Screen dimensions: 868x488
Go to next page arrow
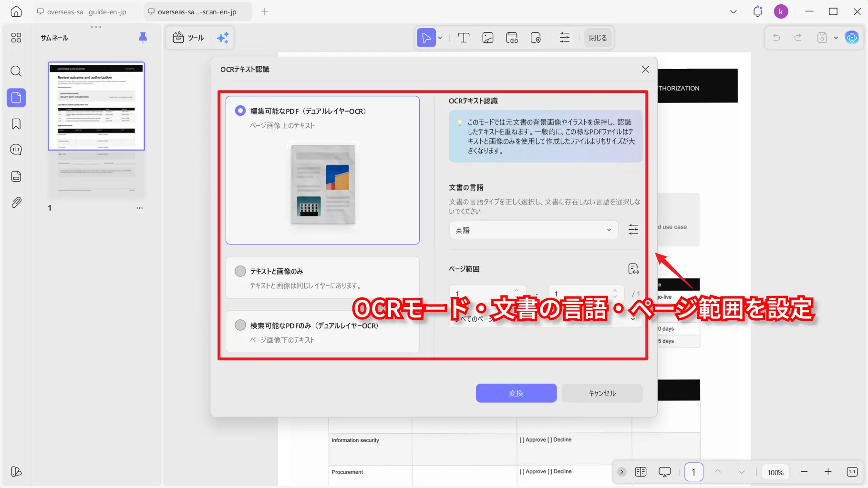tap(742, 472)
